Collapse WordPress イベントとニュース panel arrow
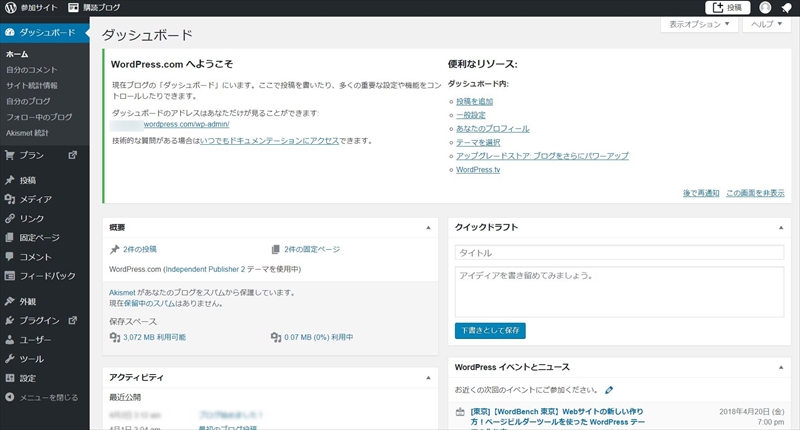 781,367
